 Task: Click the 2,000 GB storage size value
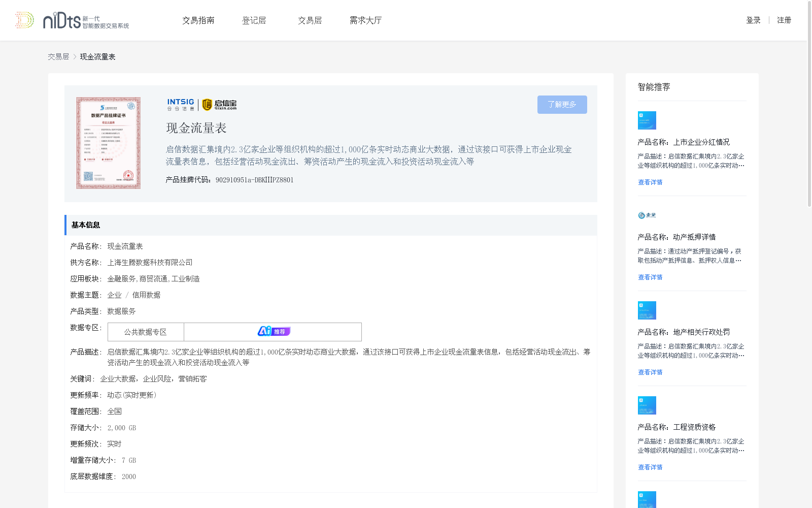122,428
